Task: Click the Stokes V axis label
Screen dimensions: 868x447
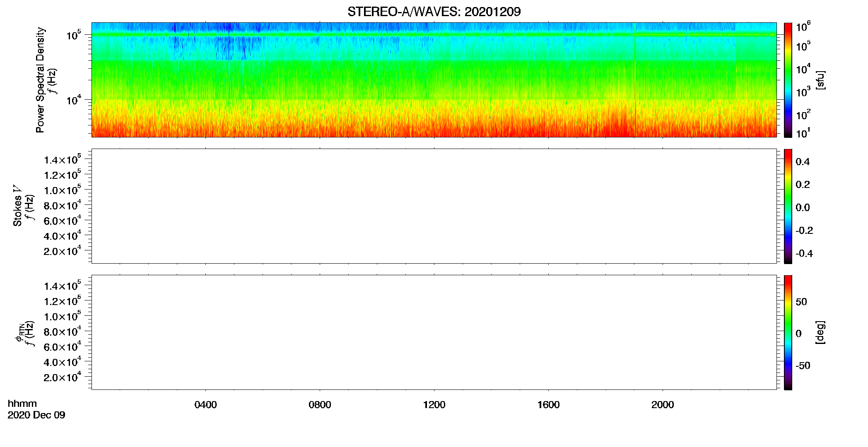Action: [17, 206]
